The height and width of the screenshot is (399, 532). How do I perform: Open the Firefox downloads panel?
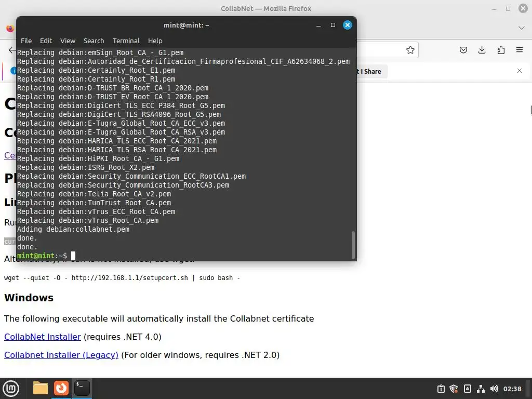pos(482,50)
